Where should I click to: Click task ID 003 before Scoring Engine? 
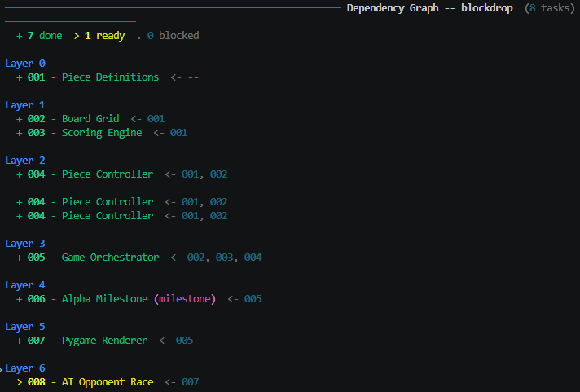pos(36,133)
